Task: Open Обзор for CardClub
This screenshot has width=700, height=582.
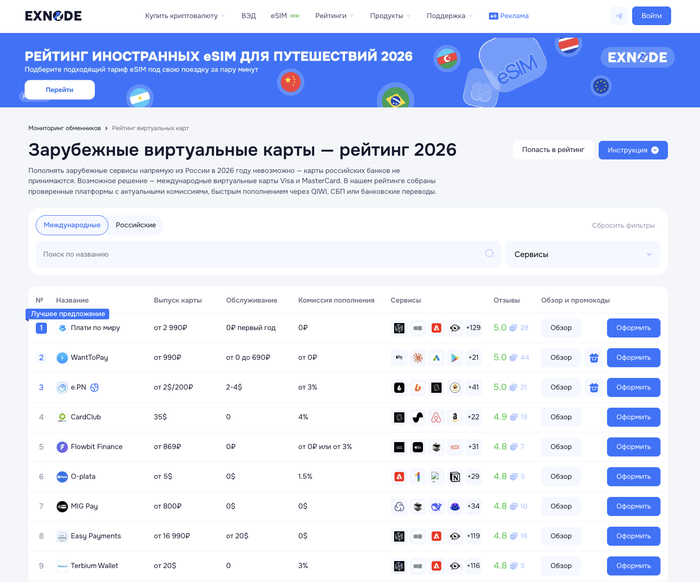Action: [561, 417]
